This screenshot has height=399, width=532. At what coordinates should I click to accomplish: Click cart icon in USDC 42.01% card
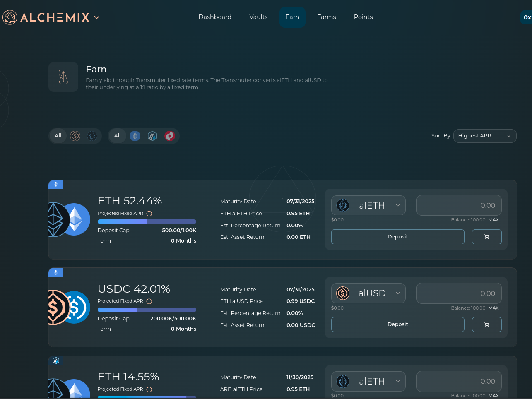(x=486, y=324)
